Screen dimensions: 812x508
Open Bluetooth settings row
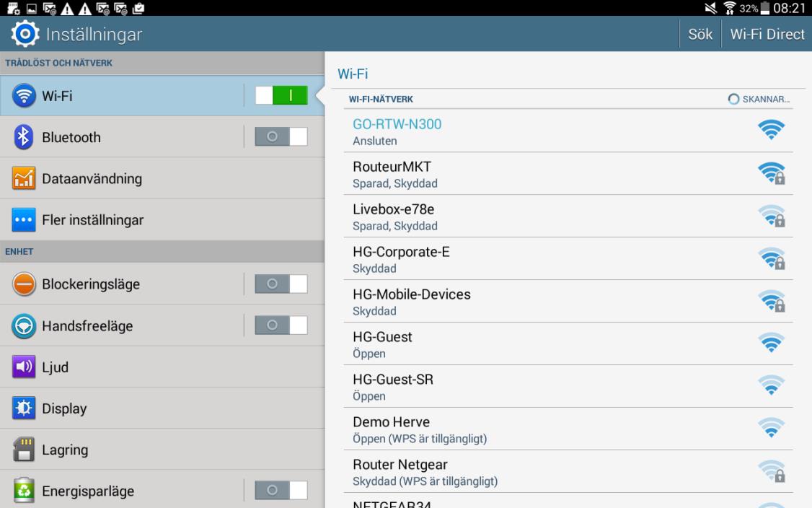(162, 137)
